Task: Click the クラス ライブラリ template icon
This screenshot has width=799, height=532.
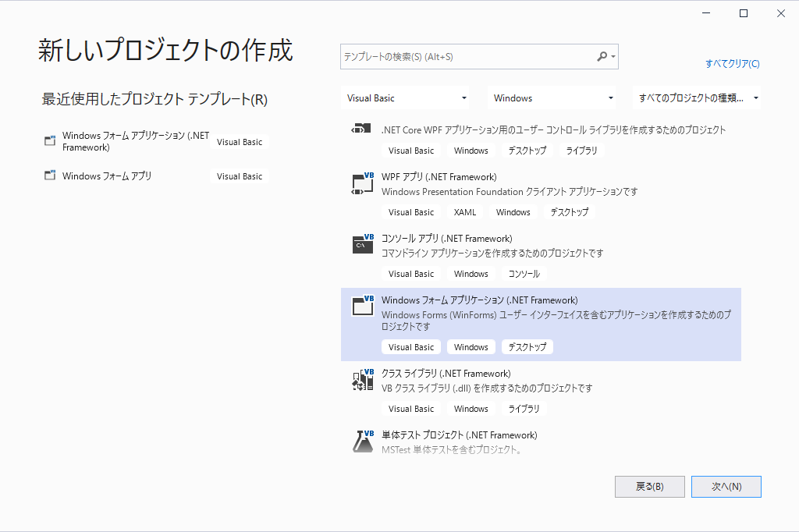Action: pyautogui.click(x=363, y=380)
